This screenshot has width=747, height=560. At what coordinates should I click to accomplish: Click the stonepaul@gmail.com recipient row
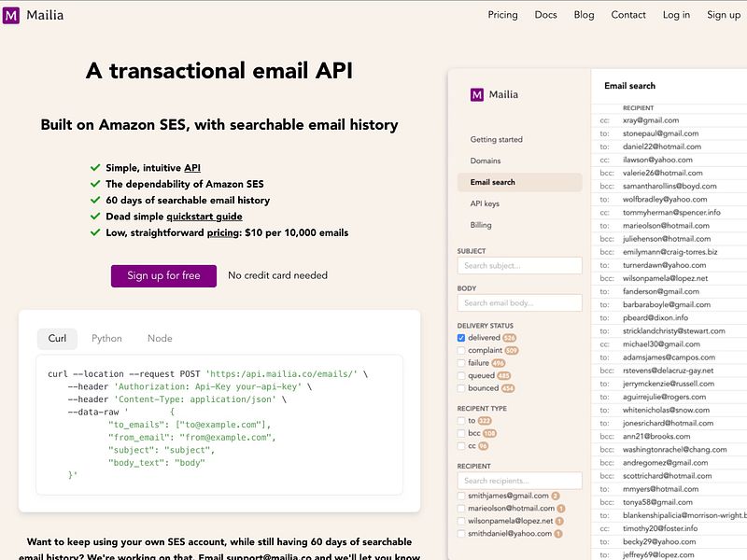coord(669,133)
